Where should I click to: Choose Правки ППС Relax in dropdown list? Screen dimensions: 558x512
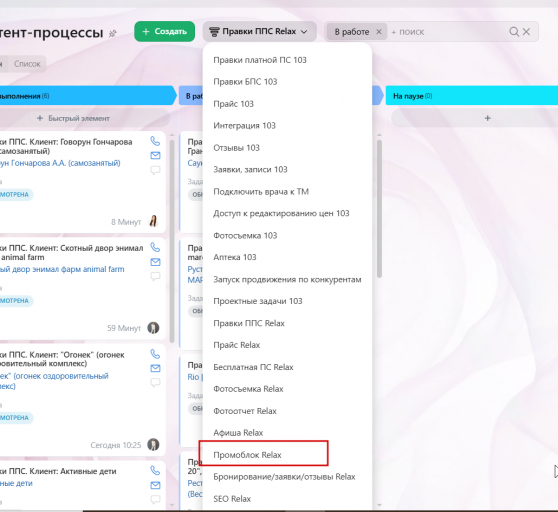pyautogui.click(x=249, y=323)
